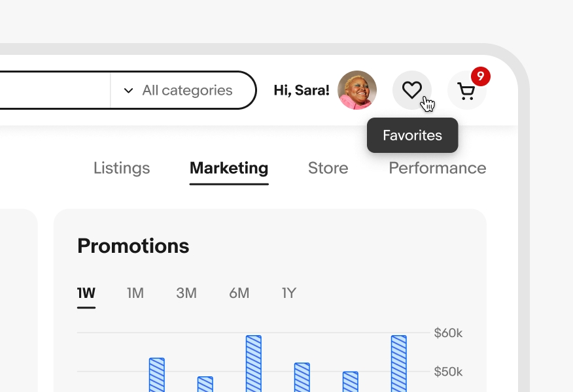This screenshot has height=392, width=573.
Task: Open the Store tab
Action: pyautogui.click(x=328, y=168)
